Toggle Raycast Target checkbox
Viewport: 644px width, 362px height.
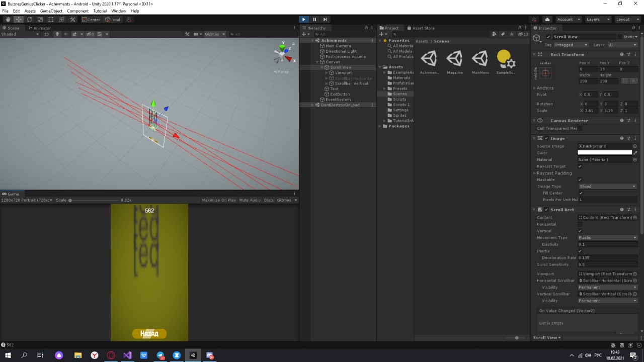580,166
